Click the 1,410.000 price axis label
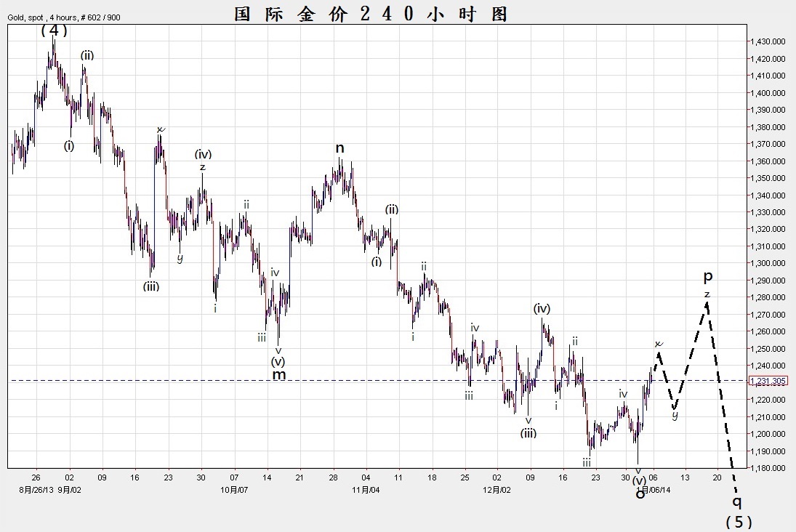This screenshot has height=532, width=796. coord(768,76)
